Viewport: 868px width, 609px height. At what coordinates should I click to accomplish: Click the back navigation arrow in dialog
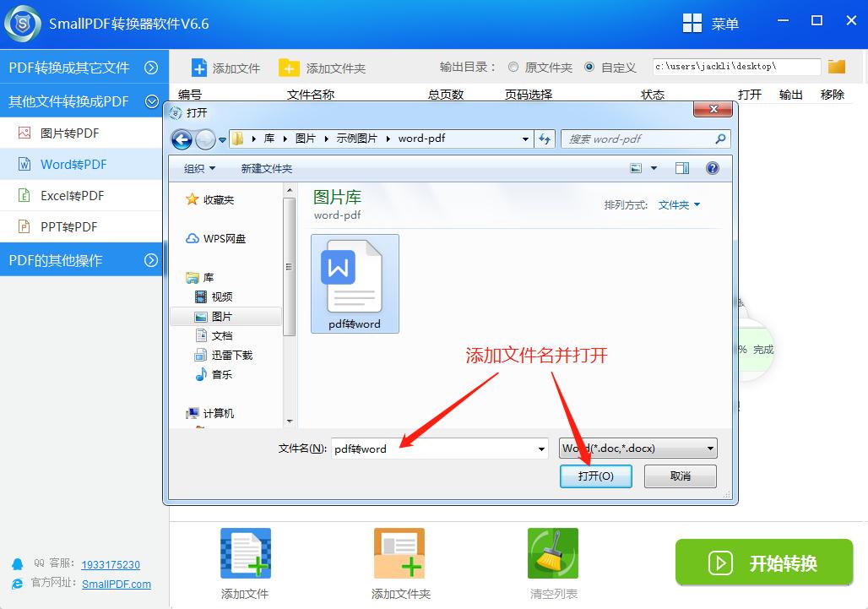[182, 139]
